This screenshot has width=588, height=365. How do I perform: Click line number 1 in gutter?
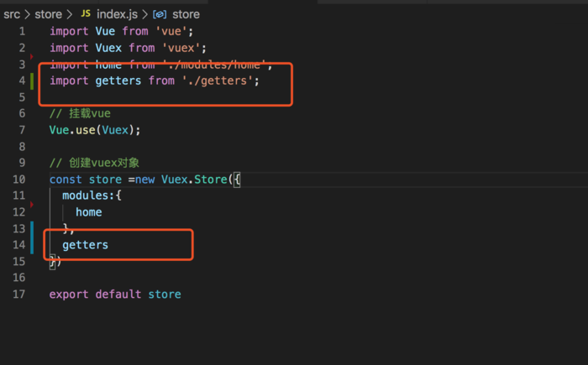(x=22, y=31)
